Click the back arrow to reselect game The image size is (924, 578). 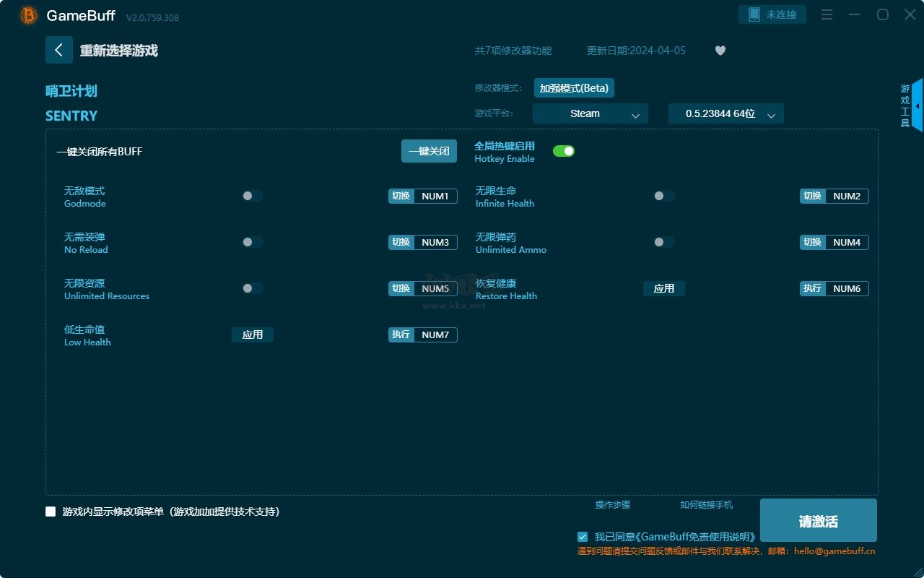coord(59,50)
